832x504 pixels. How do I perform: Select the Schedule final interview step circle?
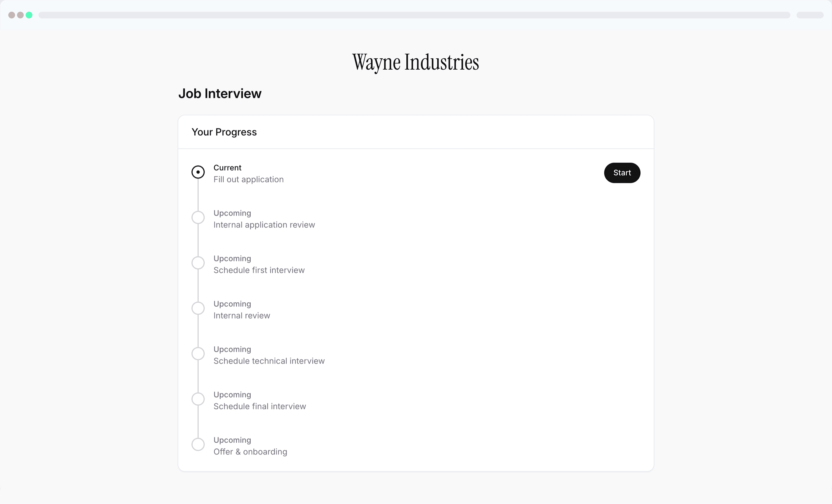pos(198,399)
